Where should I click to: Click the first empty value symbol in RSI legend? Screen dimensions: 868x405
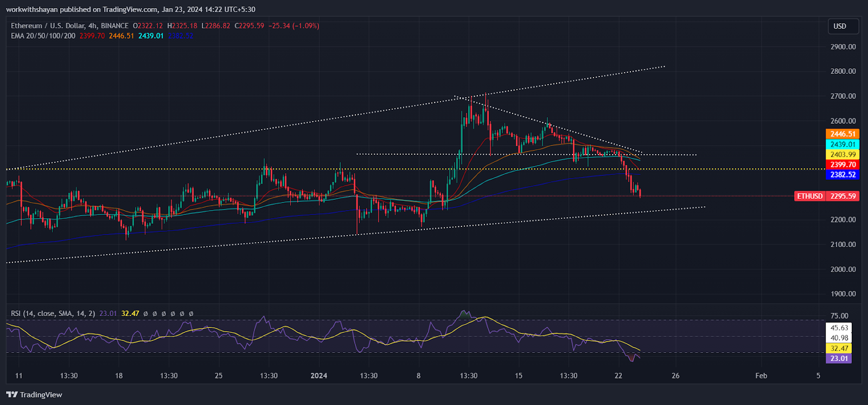coord(145,313)
